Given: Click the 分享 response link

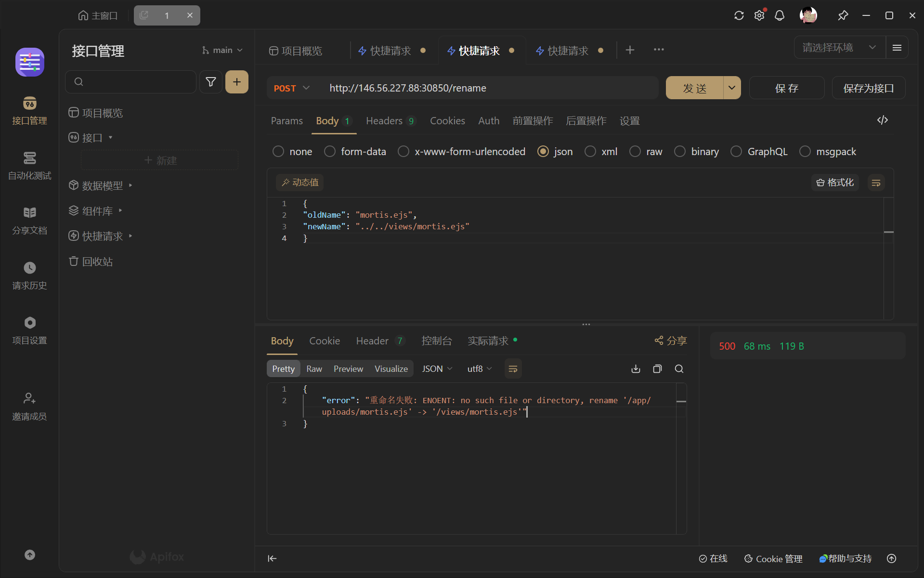Looking at the screenshot, I should 670,341.
